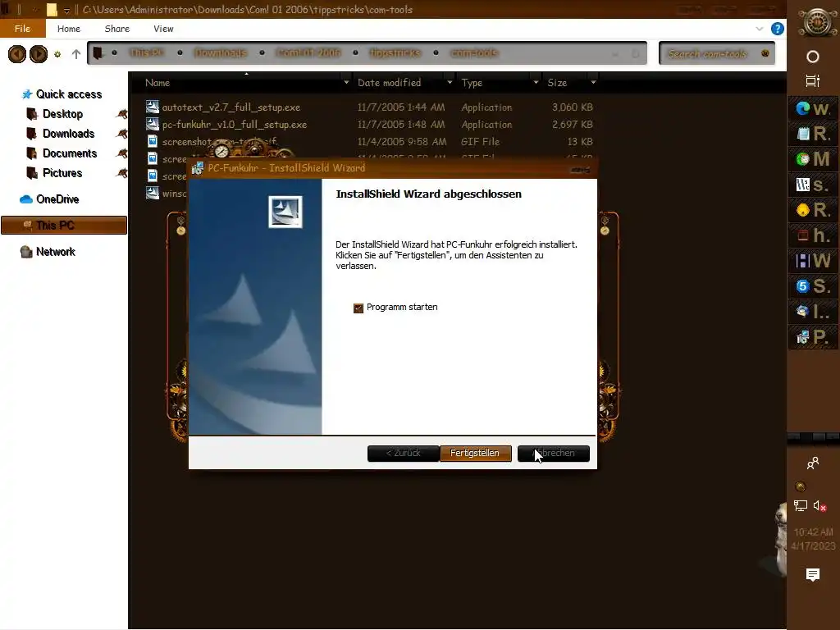Screen dimensions: 840x630
Task: Switch to the Notepad taskbar item
Action: coord(814,134)
